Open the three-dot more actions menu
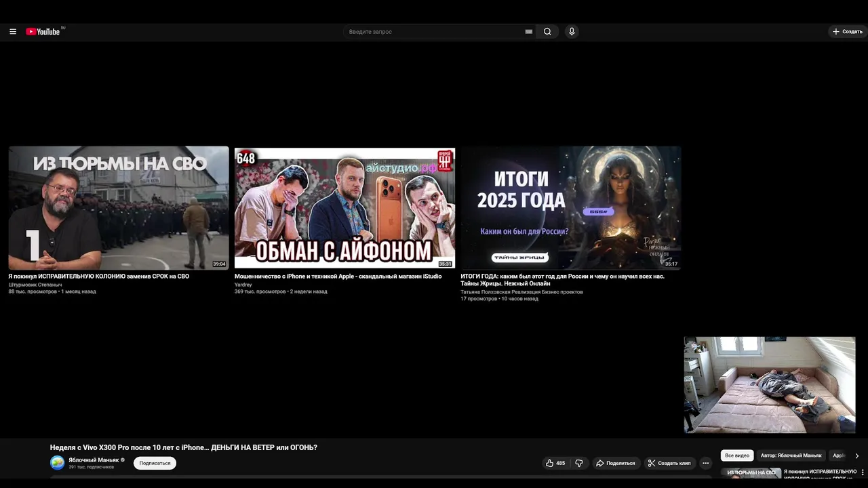Viewport: 868px width, 488px height. (x=705, y=463)
